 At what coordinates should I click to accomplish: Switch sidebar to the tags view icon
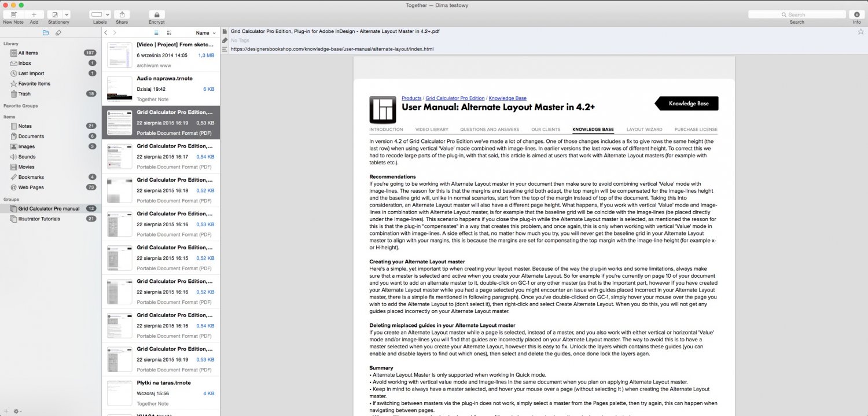click(x=58, y=33)
